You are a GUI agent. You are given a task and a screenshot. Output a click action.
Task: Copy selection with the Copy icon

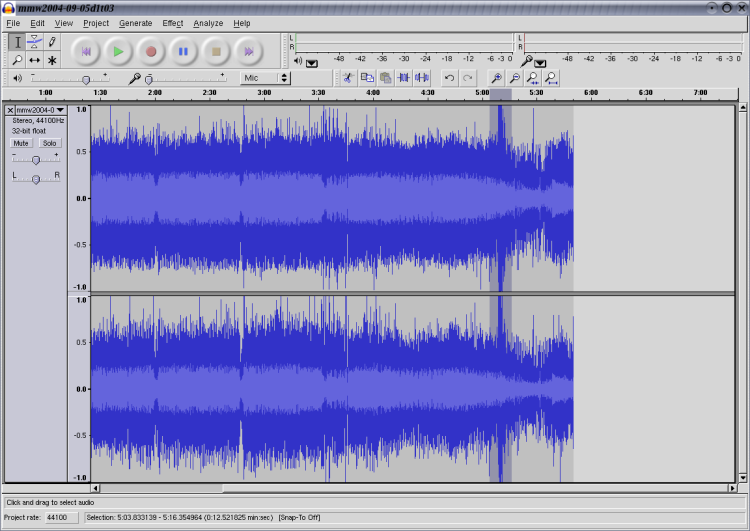(x=367, y=77)
